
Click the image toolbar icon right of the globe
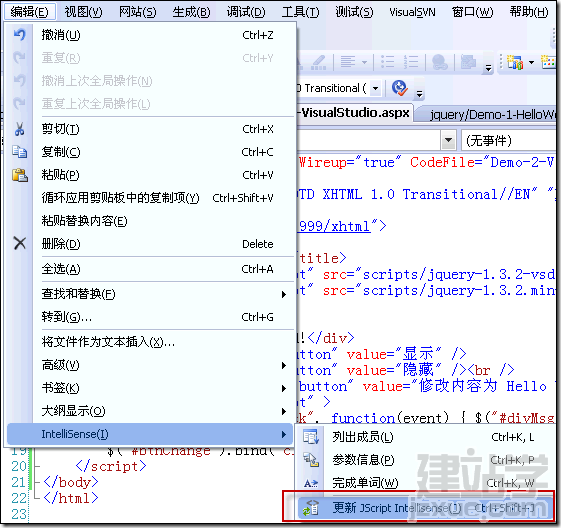click(468, 62)
